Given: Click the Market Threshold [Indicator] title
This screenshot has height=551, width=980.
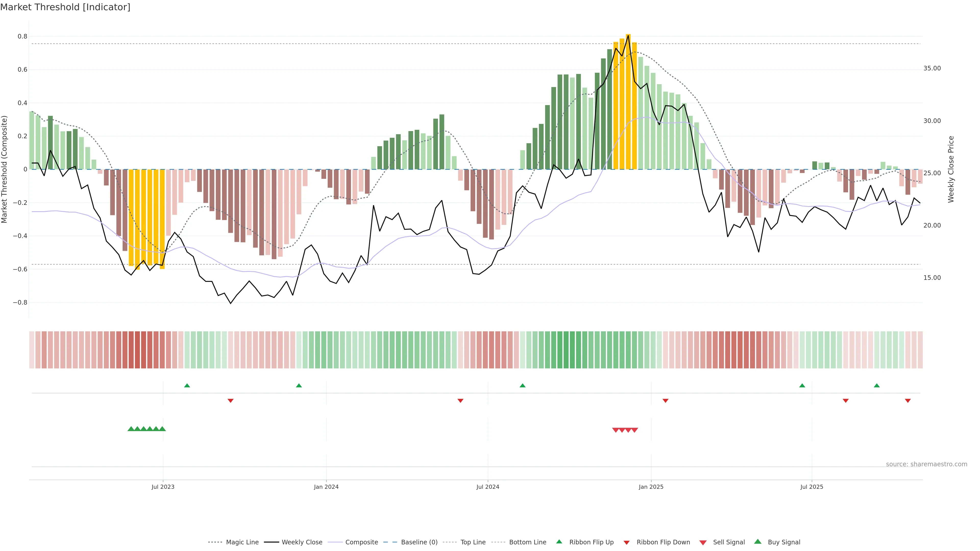Looking at the screenshot, I should tap(65, 7).
